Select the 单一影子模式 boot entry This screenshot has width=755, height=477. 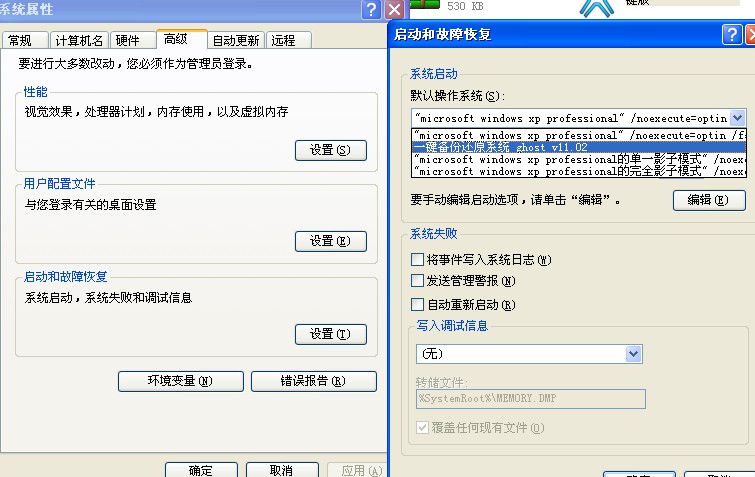coord(579,159)
